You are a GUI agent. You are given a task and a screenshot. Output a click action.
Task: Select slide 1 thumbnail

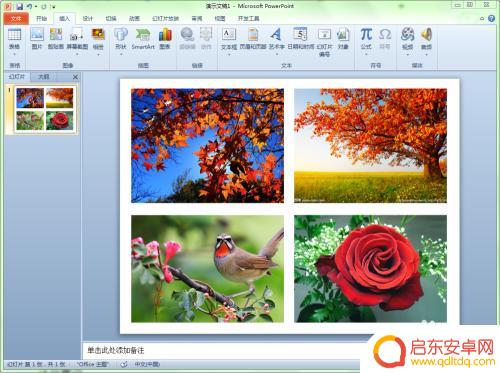(45, 109)
